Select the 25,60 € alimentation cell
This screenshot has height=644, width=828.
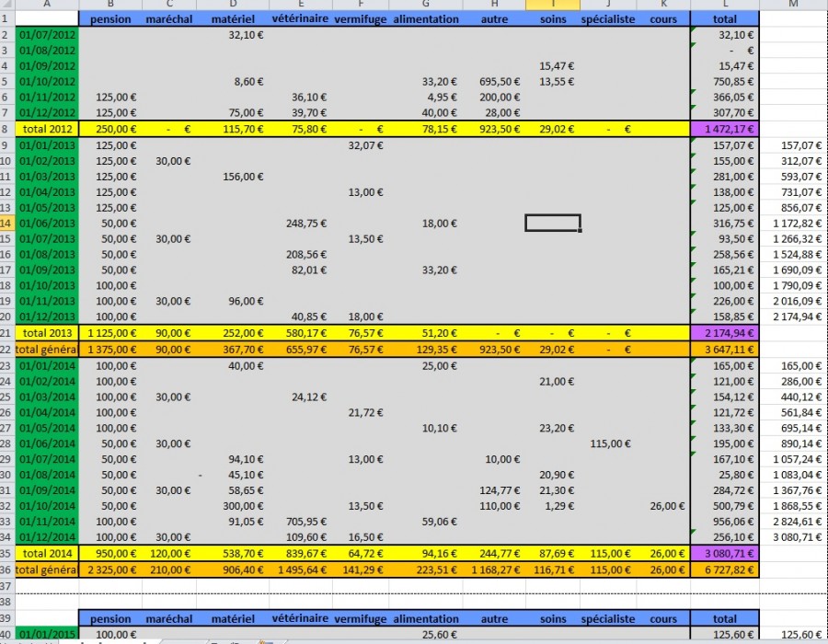click(426, 635)
